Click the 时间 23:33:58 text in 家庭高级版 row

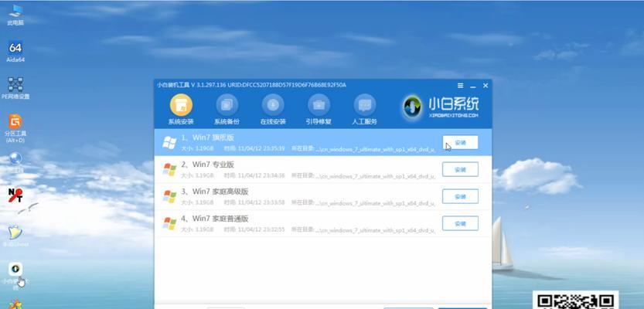pos(254,202)
